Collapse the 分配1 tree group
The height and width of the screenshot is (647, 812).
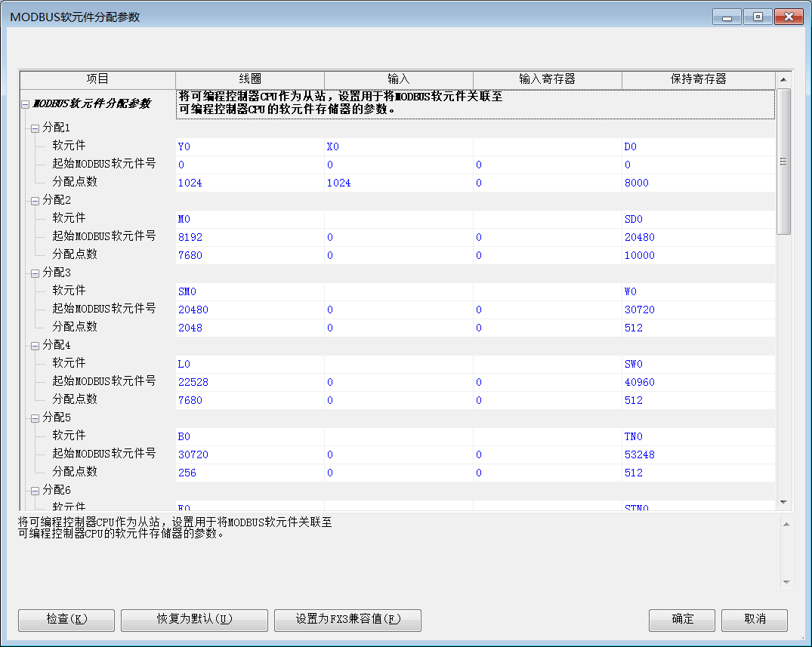(x=35, y=128)
